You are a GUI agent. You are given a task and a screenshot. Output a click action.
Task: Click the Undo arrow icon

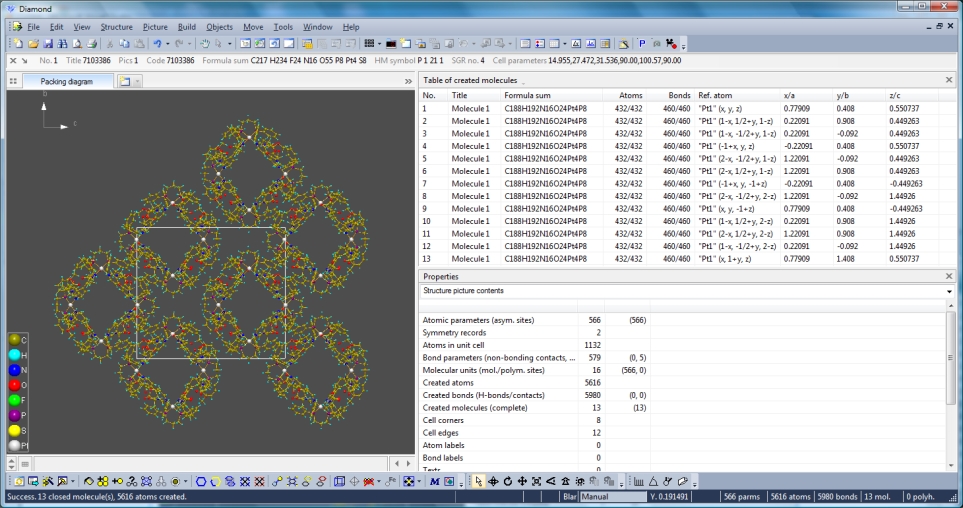point(158,44)
